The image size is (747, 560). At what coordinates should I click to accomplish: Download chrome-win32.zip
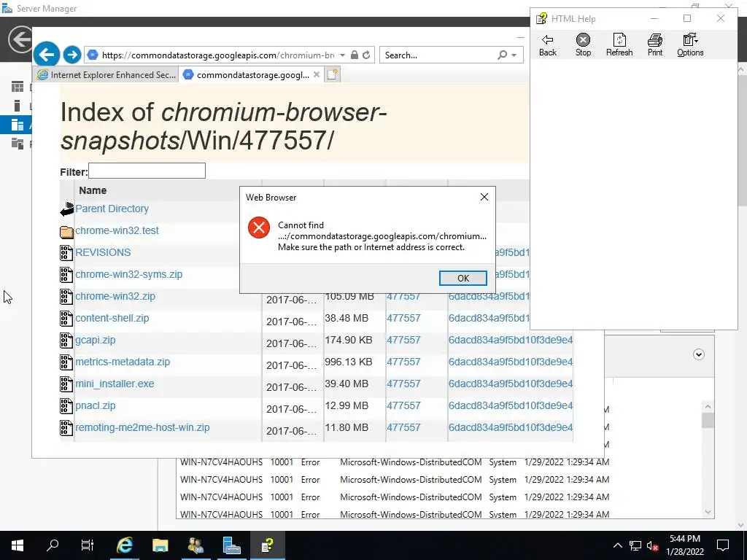click(x=115, y=296)
